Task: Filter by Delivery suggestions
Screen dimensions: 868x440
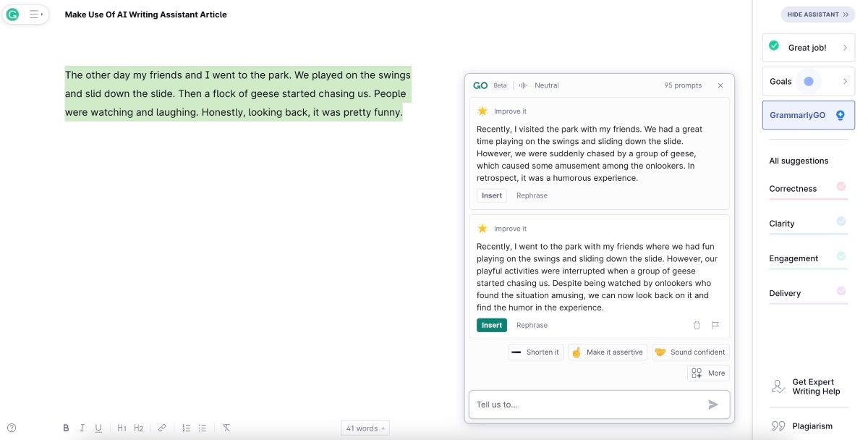Action: point(808,295)
